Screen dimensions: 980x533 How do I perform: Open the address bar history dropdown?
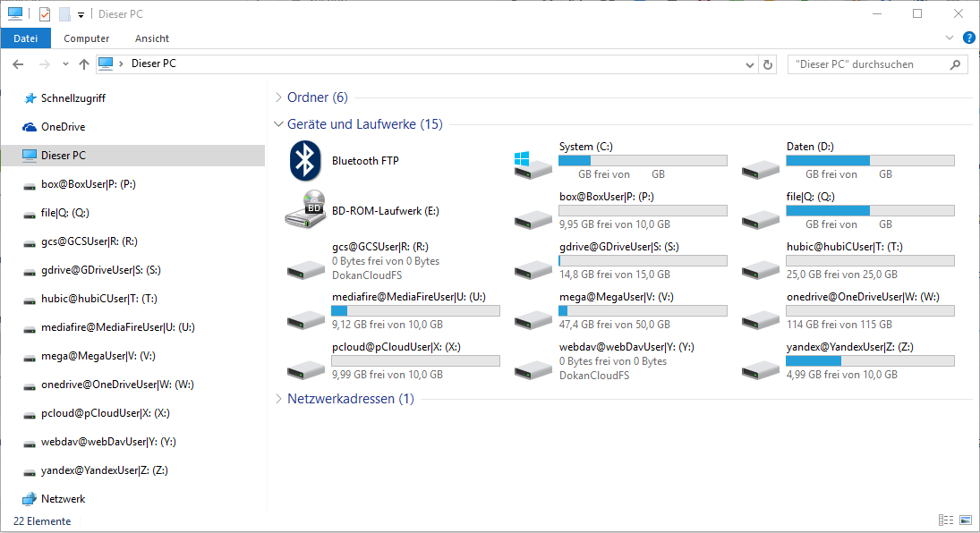point(750,65)
